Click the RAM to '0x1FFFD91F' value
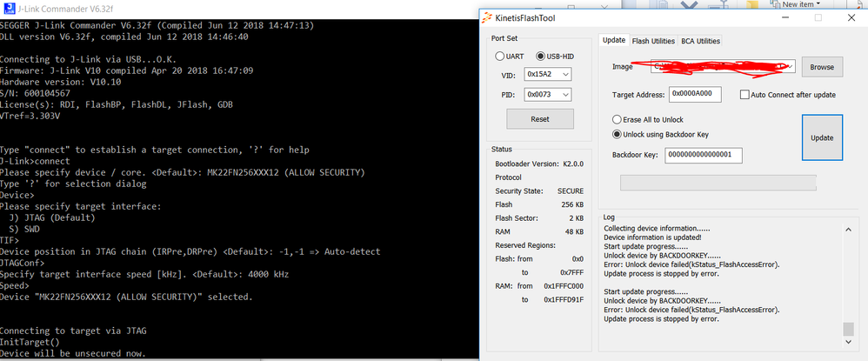This screenshot has width=868, height=361. tap(564, 299)
